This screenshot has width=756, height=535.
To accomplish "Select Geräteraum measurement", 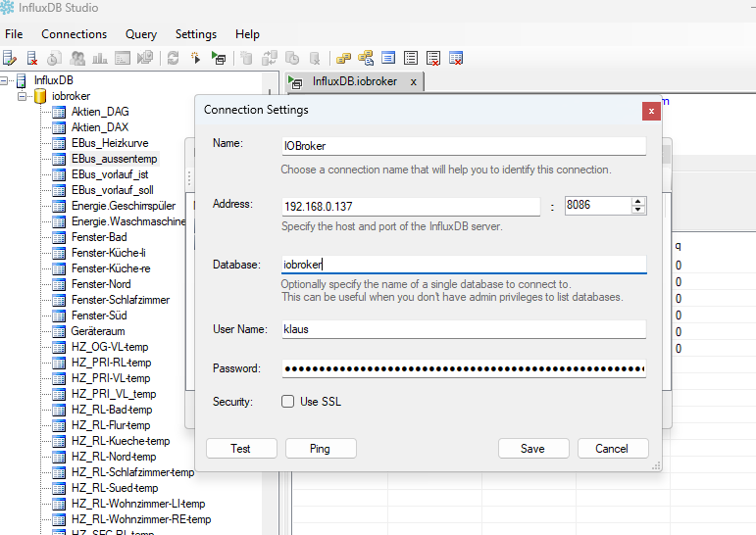I will tap(98, 331).
